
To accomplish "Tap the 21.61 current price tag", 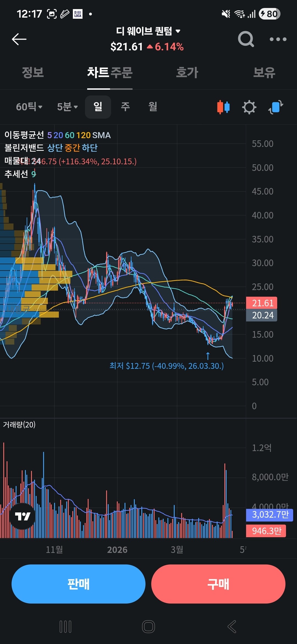I will 262,303.
